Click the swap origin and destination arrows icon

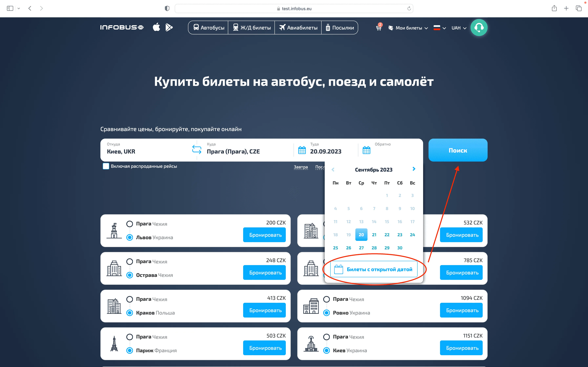tap(197, 150)
